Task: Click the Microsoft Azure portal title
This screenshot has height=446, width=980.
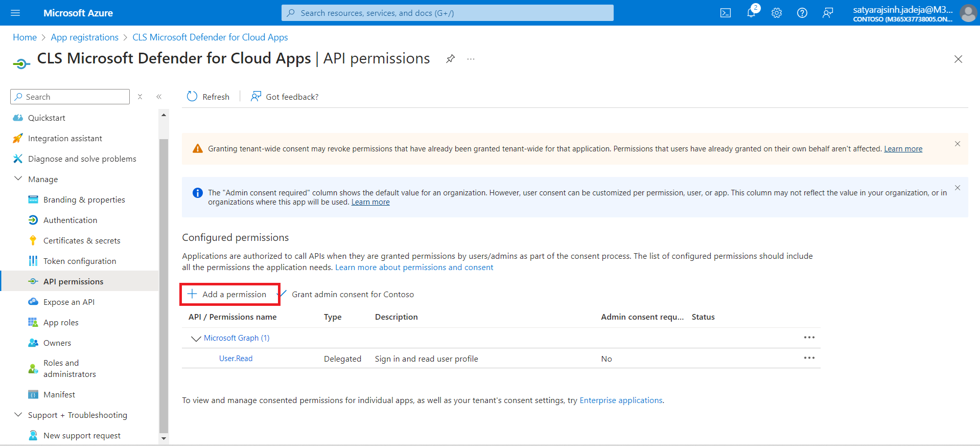Action: [x=78, y=13]
